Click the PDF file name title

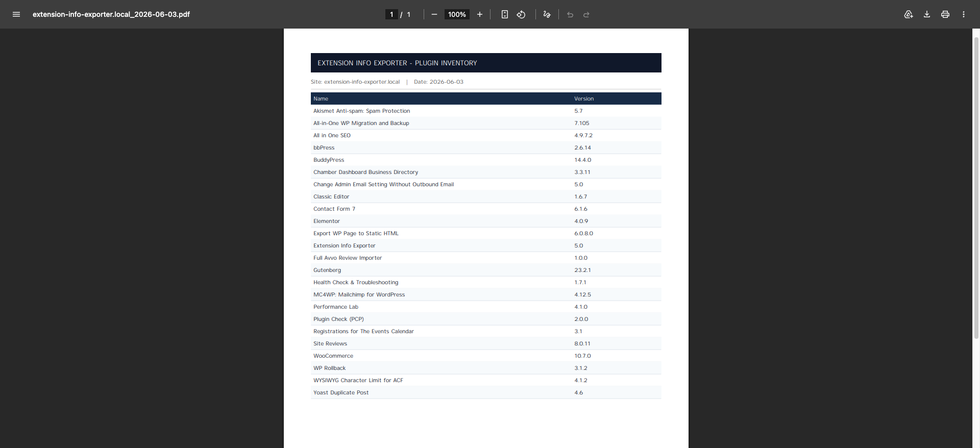[x=111, y=14]
